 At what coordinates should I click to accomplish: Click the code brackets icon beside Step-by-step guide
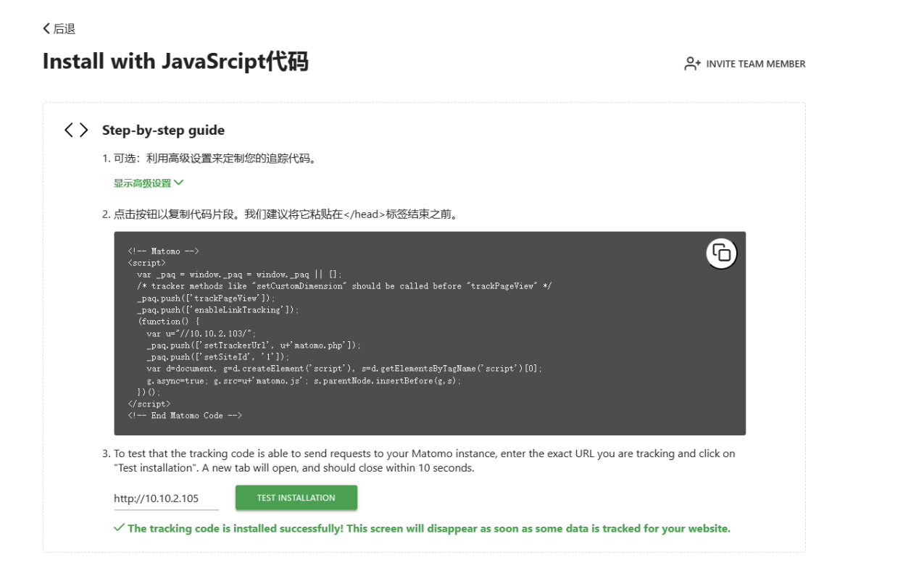(76, 130)
